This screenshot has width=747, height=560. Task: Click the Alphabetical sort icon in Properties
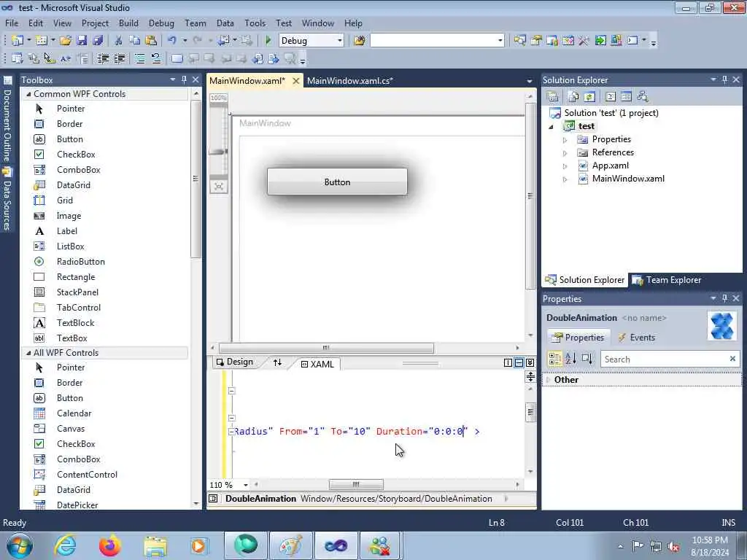click(x=570, y=359)
